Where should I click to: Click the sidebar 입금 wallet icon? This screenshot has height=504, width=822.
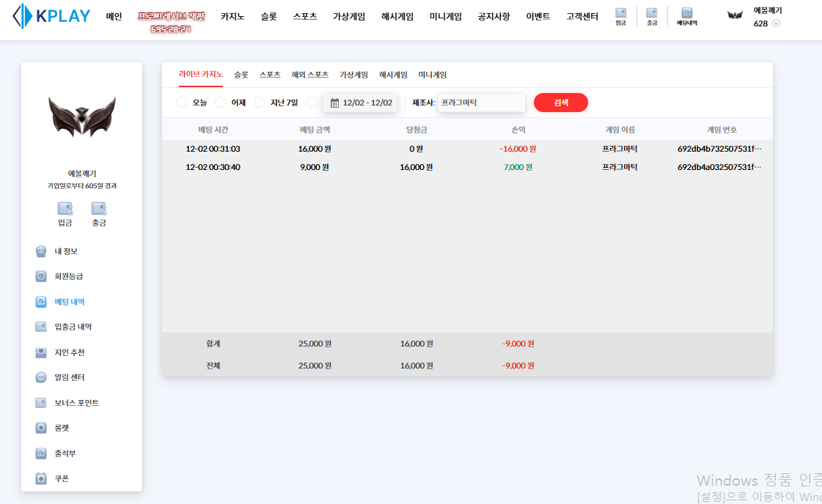pyautogui.click(x=65, y=209)
